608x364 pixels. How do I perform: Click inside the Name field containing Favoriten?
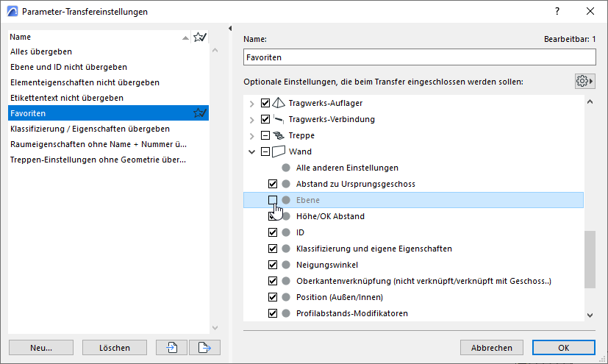pos(420,57)
